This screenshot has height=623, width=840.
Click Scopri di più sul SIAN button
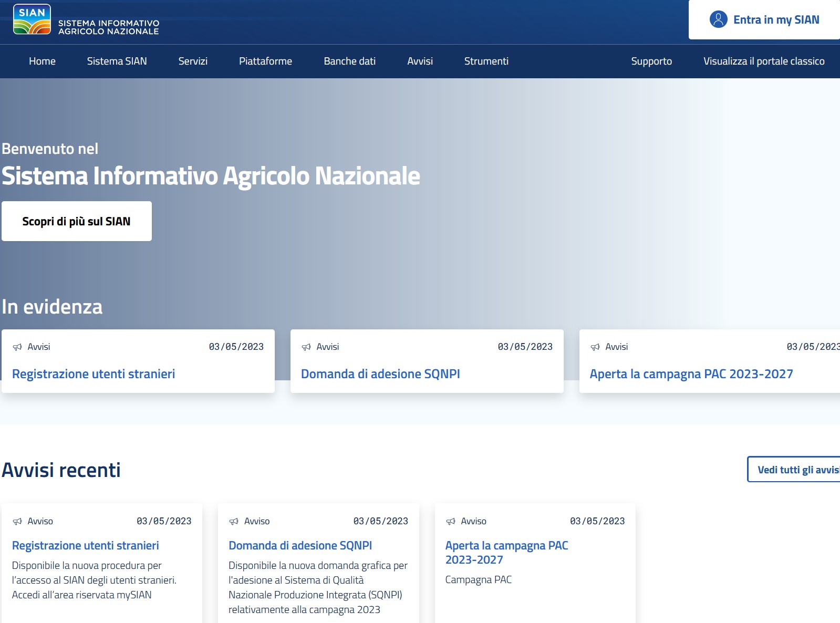pos(77,221)
